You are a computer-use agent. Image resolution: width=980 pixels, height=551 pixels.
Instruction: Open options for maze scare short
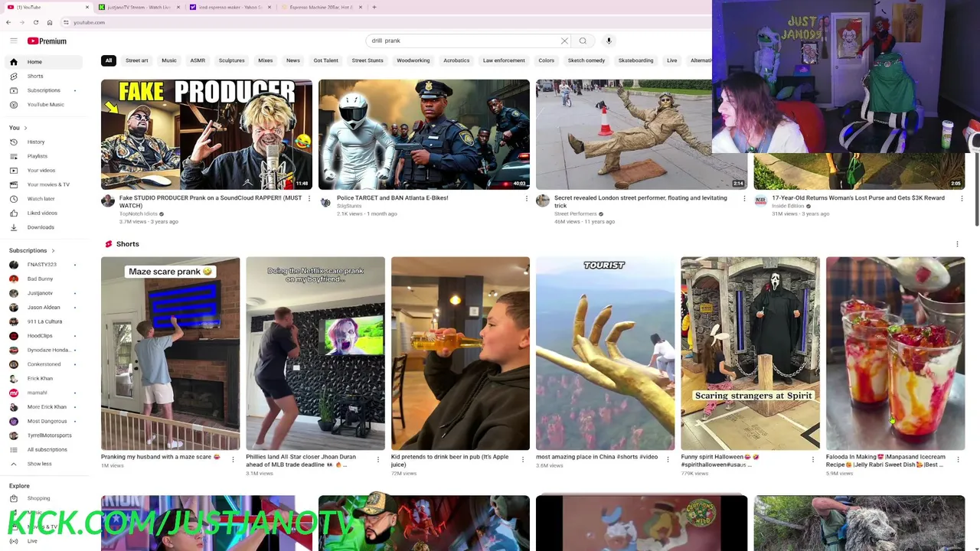233,459
